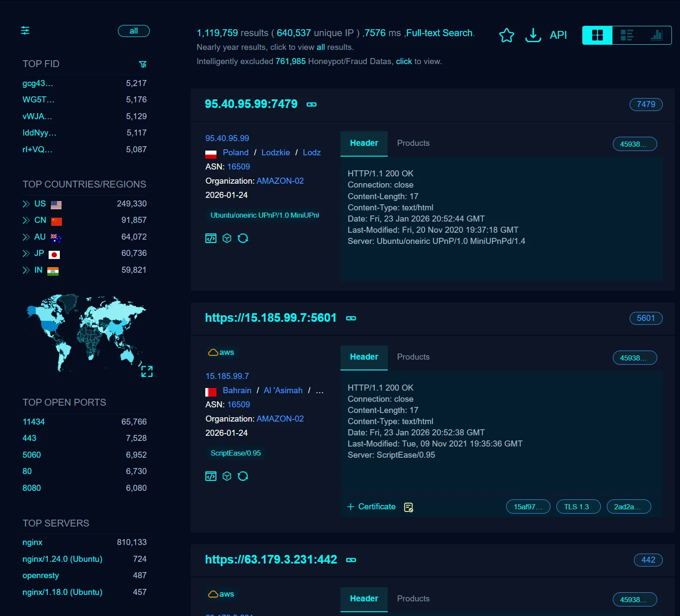Click the Bahrain flag icon
This screenshot has height=616, width=680.
click(211, 391)
